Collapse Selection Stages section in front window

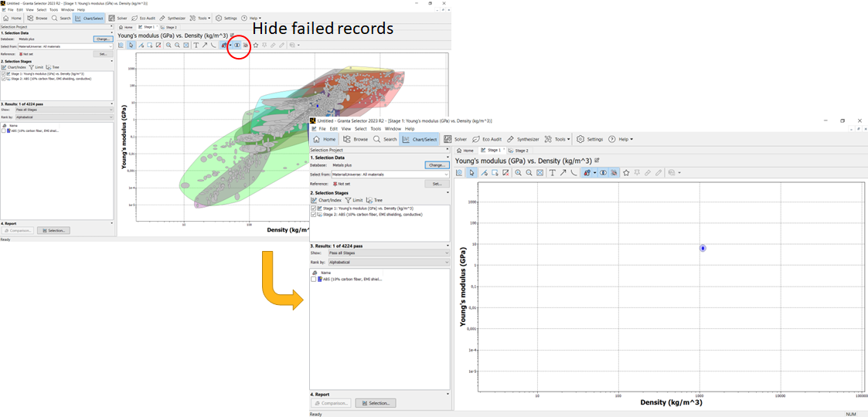point(448,192)
